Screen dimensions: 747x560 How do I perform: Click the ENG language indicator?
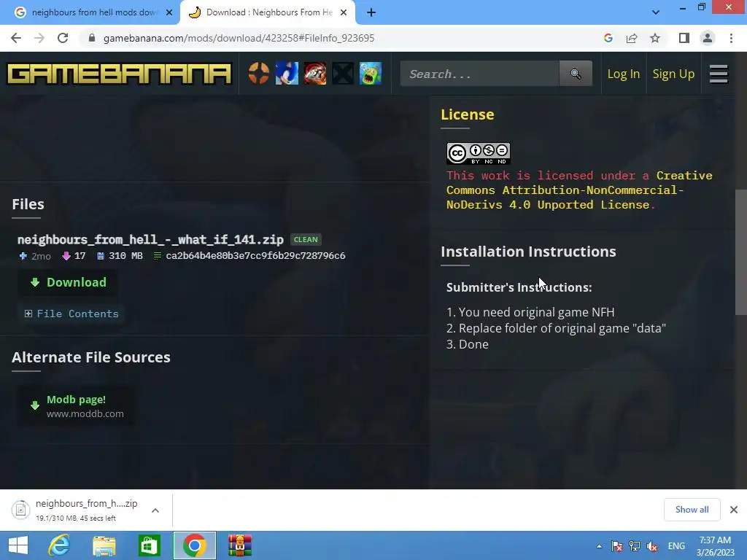click(676, 546)
